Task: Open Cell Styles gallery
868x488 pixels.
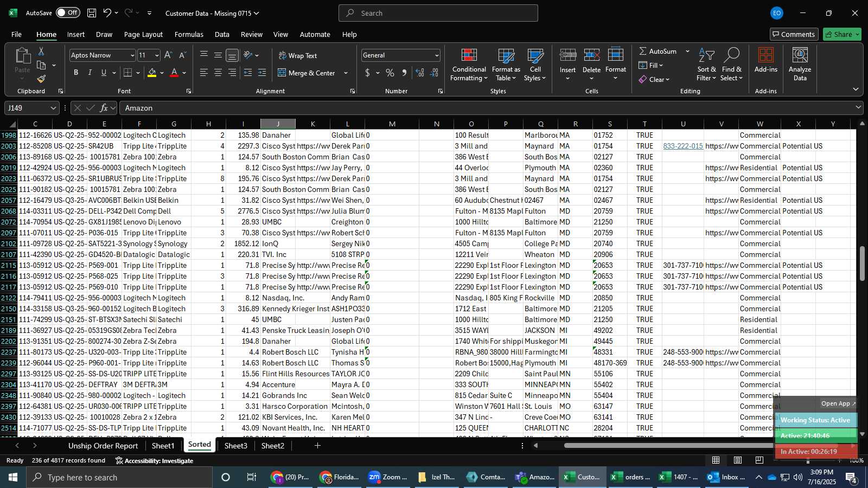Action: tap(535, 65)
